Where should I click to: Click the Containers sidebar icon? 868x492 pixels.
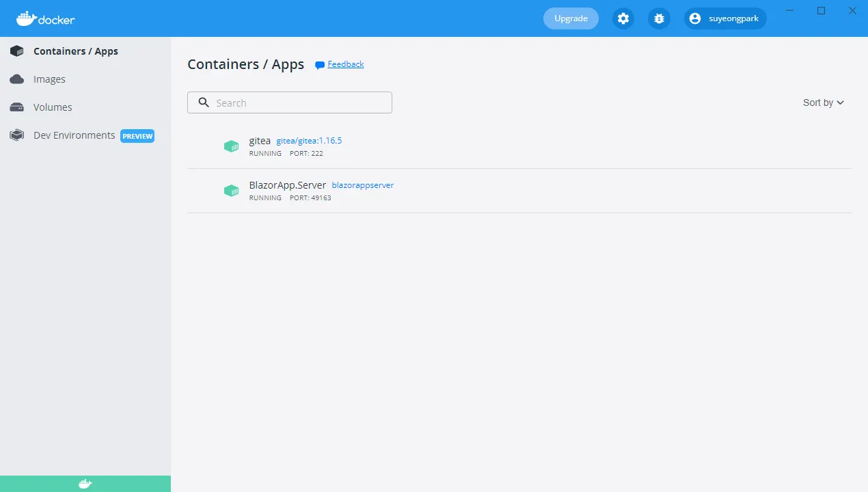(x=17, y=51)
